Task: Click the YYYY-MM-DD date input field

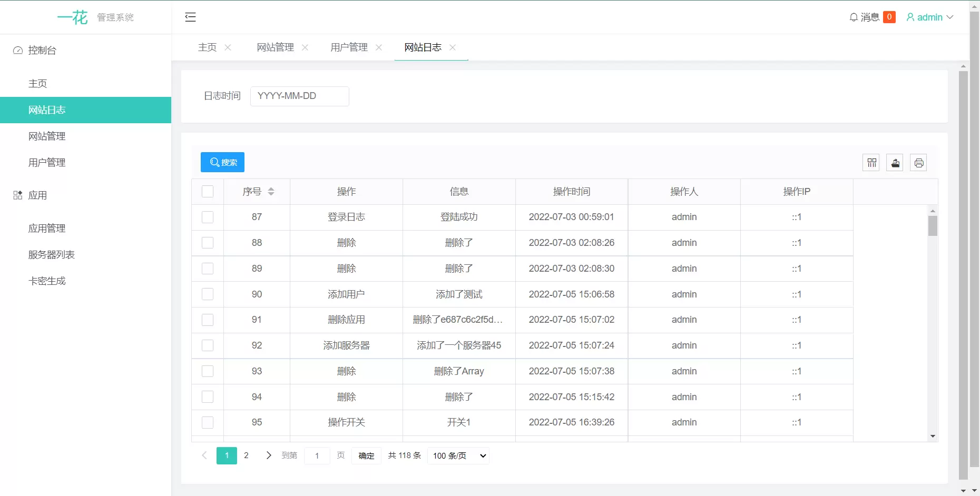Action: (x=299, y=96)
